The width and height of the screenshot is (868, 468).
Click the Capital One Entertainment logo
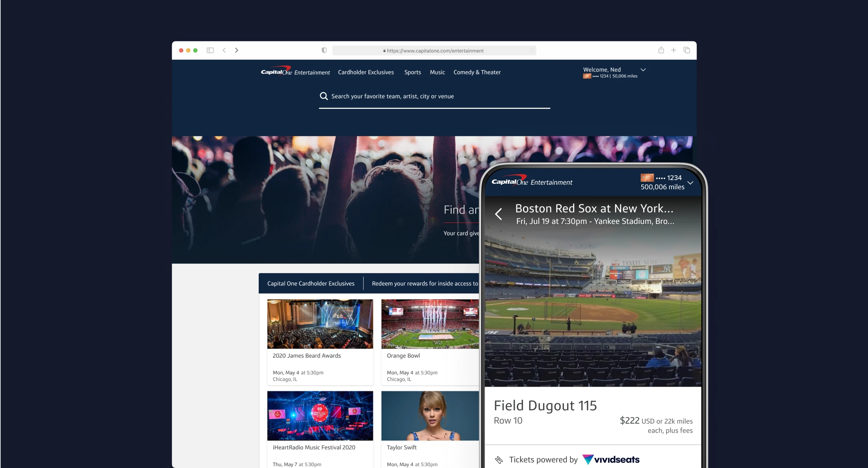295,72
